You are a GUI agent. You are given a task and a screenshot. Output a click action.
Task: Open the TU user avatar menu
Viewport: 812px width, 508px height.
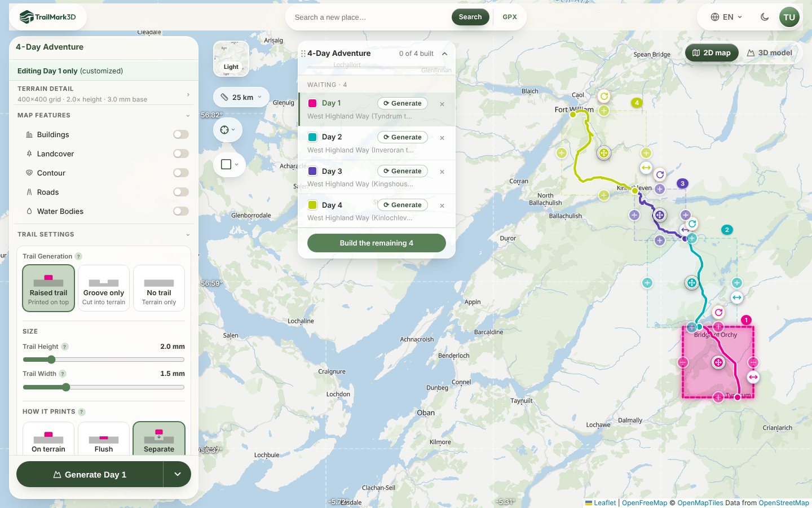789,17
